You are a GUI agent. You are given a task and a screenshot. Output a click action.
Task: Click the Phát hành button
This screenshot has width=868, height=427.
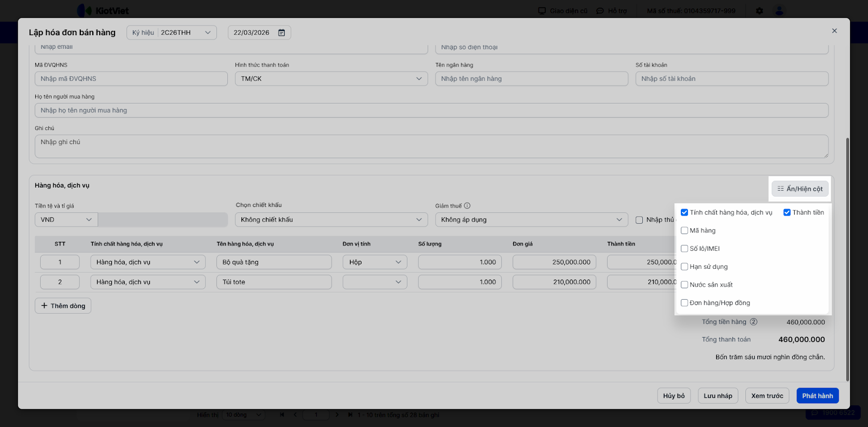click(817, 396)
